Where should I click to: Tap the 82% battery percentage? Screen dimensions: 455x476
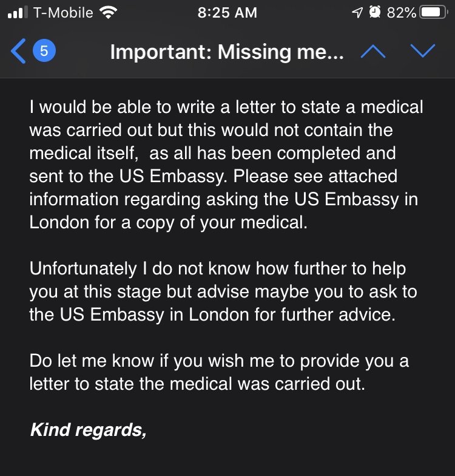[402, 13]
